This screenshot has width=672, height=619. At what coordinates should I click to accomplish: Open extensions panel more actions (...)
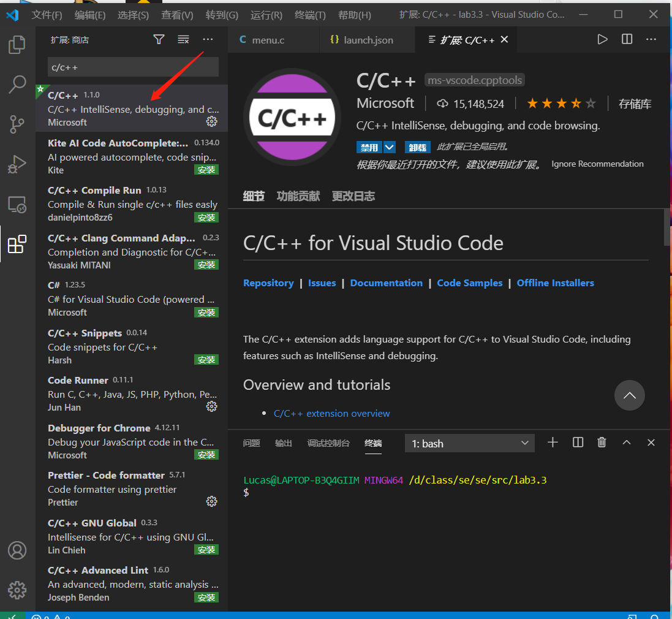click(x=208, y=40)
